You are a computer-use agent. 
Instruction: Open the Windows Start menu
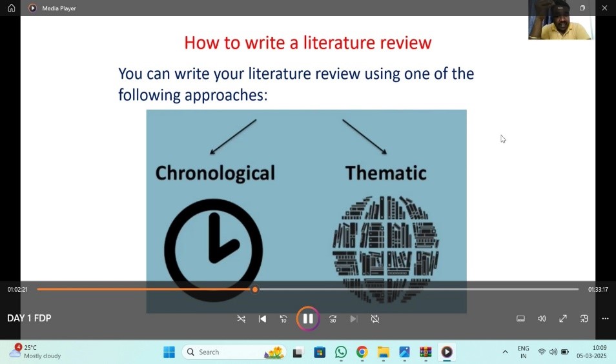coord(169,352)
